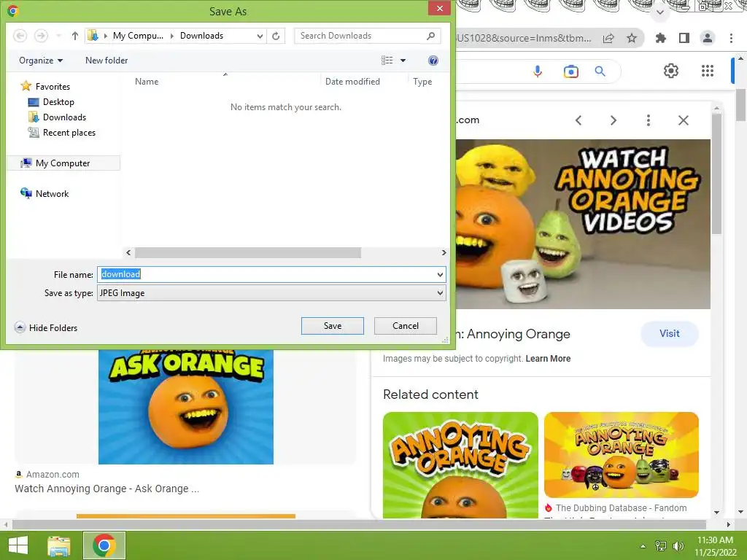Open network icon in system tray
This screenshot has width=747, height=560.
coord(661,545)
